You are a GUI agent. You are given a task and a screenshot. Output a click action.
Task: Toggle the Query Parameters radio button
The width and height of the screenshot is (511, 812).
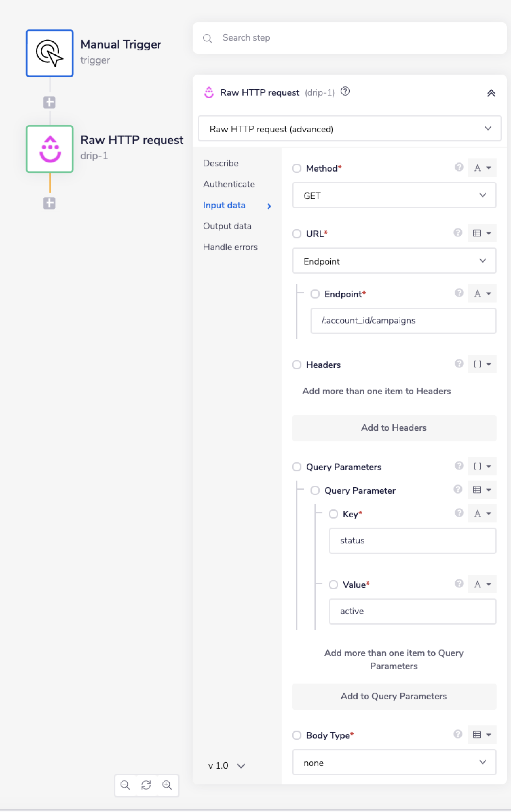tap(297, 467)
